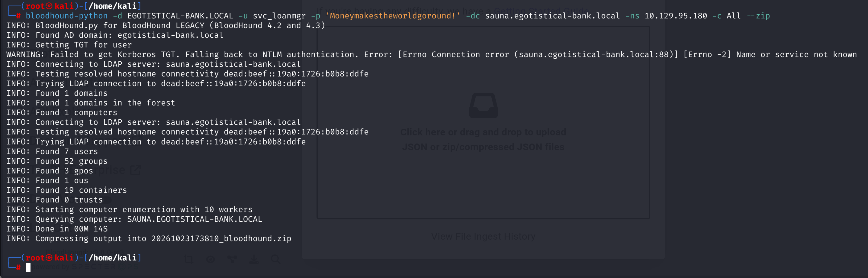Screen dimensions: 868x278
Task: Click 'Querying computer: SAUNA.EGOTISTICAL-BANK.LOCAL' line
Action: click(x=134, y=219)
